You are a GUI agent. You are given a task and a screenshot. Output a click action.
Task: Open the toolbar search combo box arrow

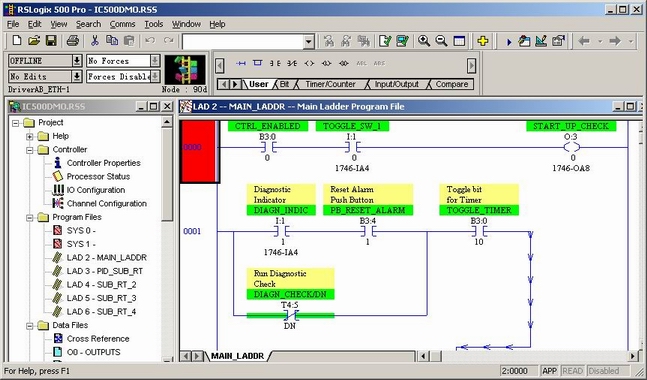click(309, 42)
